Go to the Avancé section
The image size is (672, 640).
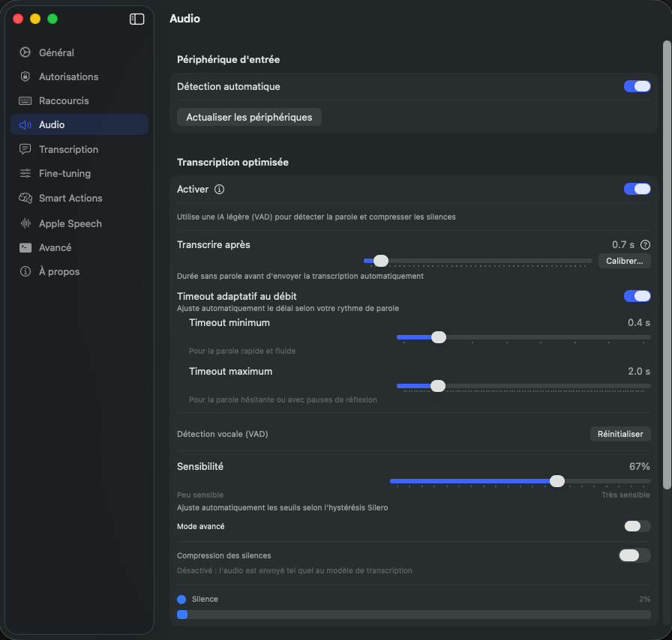click(79, 247)
